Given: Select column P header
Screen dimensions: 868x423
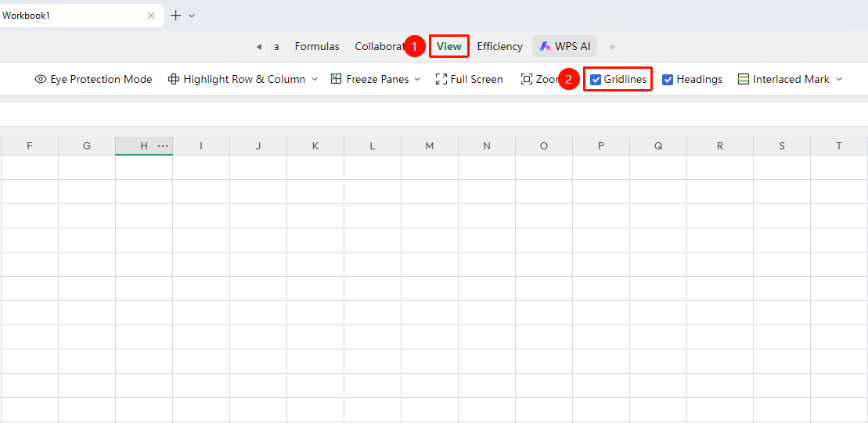Looking at the screenshot, I should (x=601, y=146).
